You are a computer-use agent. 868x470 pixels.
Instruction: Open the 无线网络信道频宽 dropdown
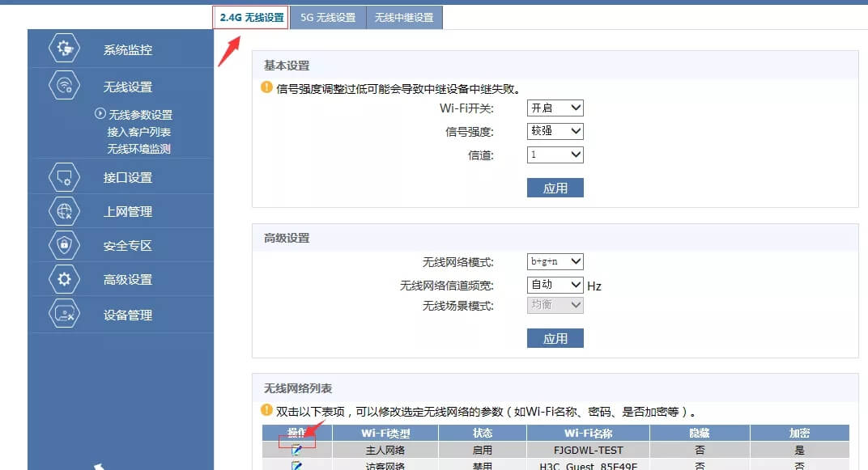(555, 284)
